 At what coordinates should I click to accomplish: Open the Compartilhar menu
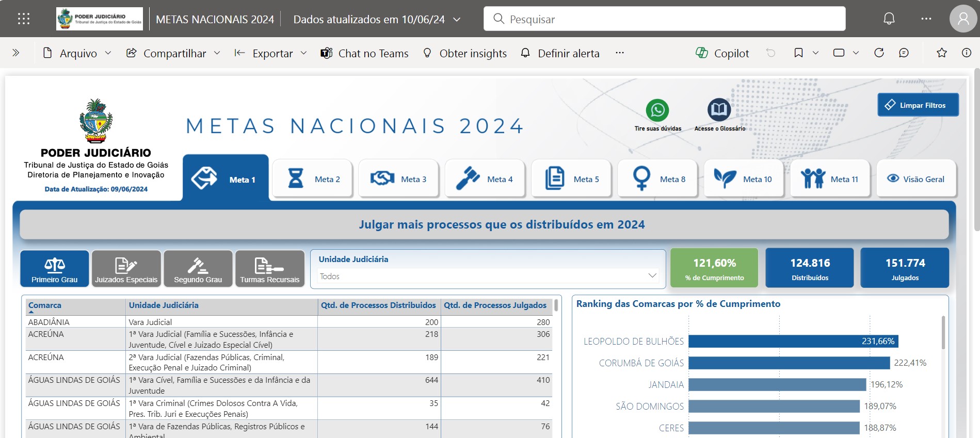click(173, 53)
